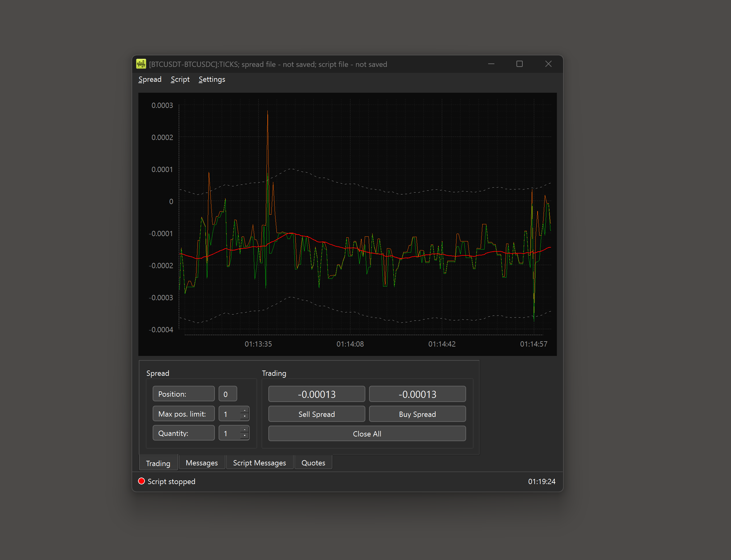
Task: Click the Close All button
Action: (x=367, y=434)
